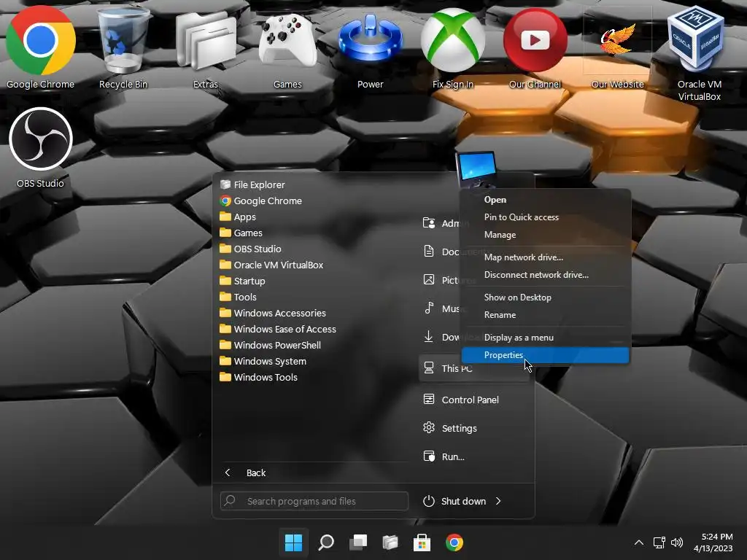Launch OBS Studio desktop icon

coord(41,147)
